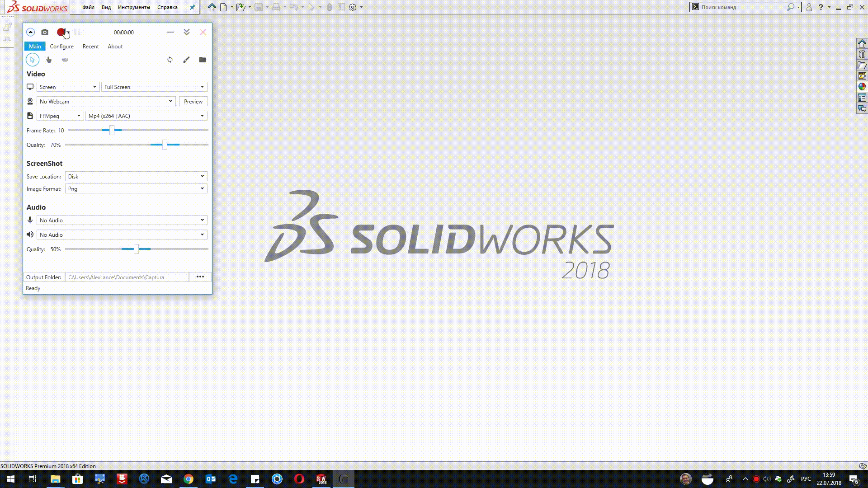Start recording with the red record button
The width and height of the screenshot is (868, 488).
(61, 32)
